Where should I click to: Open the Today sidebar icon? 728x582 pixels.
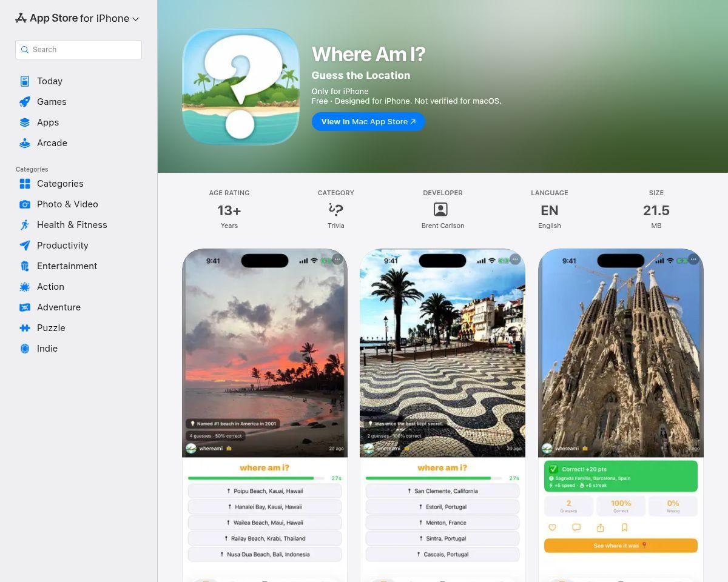[25, 81]
